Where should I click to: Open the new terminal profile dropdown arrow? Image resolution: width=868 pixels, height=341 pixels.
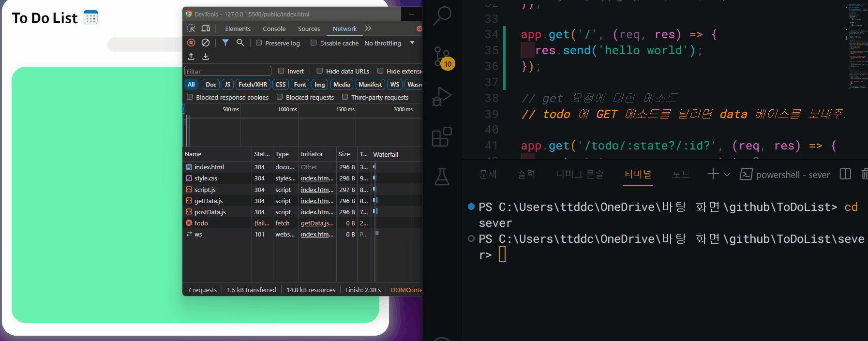pos(727,175)
